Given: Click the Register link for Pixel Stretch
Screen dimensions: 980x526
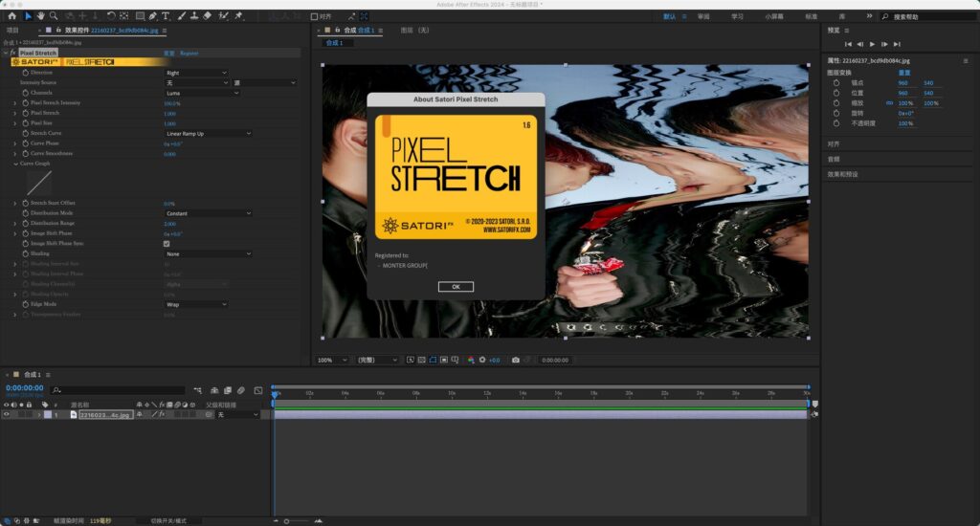Looking at the screenshot, I should coord(189,54).
